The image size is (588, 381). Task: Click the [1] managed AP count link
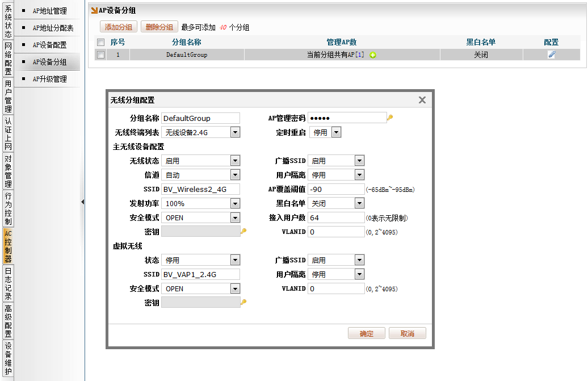click(x=360, y=55)
